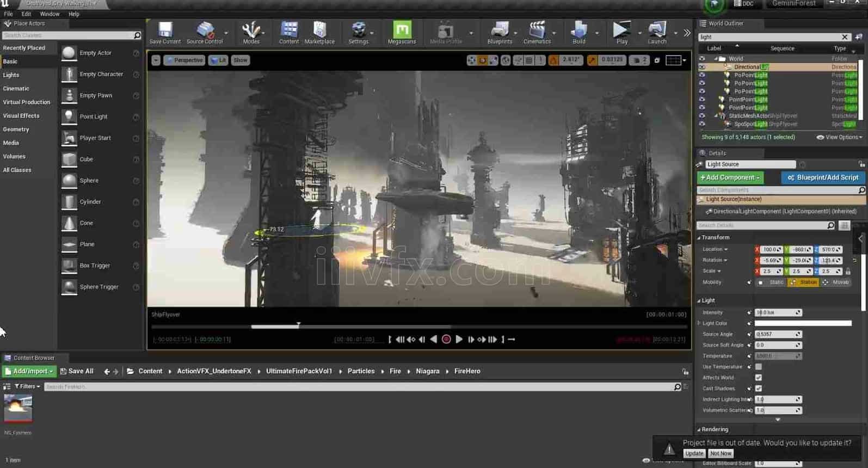Click the sequencer play reverse button
Screen dimensions: 868x468
click(x=434, y=339)
